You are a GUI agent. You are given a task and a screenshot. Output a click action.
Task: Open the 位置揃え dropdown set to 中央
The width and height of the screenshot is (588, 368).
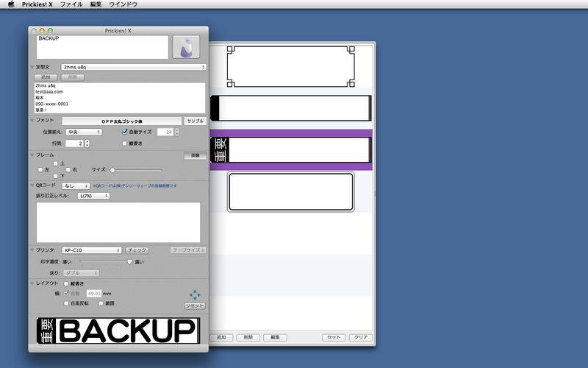pos(84,132)
